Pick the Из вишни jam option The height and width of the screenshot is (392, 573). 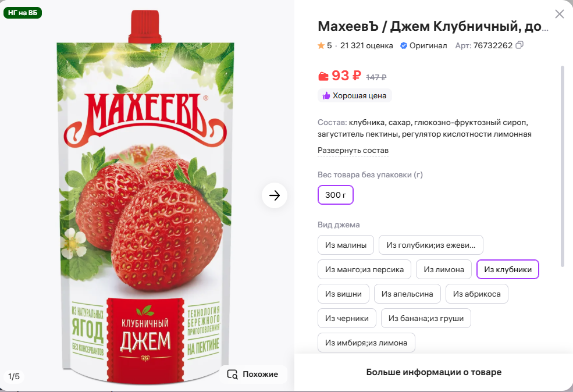(343, 294)
